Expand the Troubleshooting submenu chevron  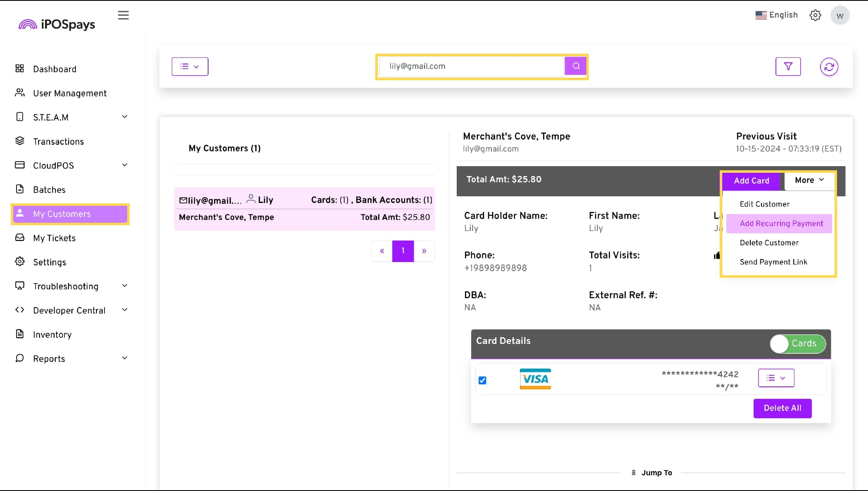click(x=125, y=286)
